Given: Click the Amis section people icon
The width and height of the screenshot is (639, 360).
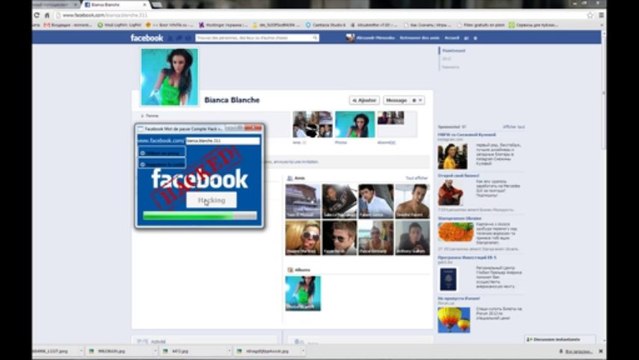Looking at the screenshot, I should point(290,178).
